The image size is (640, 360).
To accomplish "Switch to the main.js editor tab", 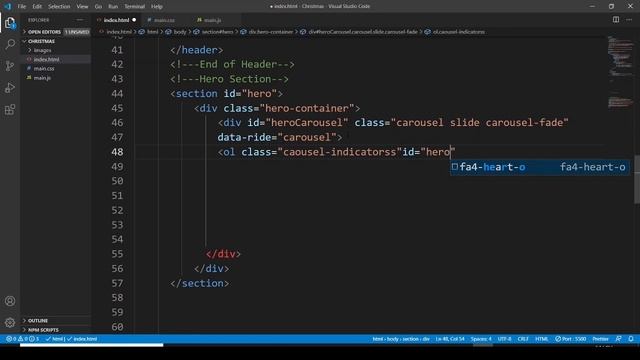I will [212, 20].
